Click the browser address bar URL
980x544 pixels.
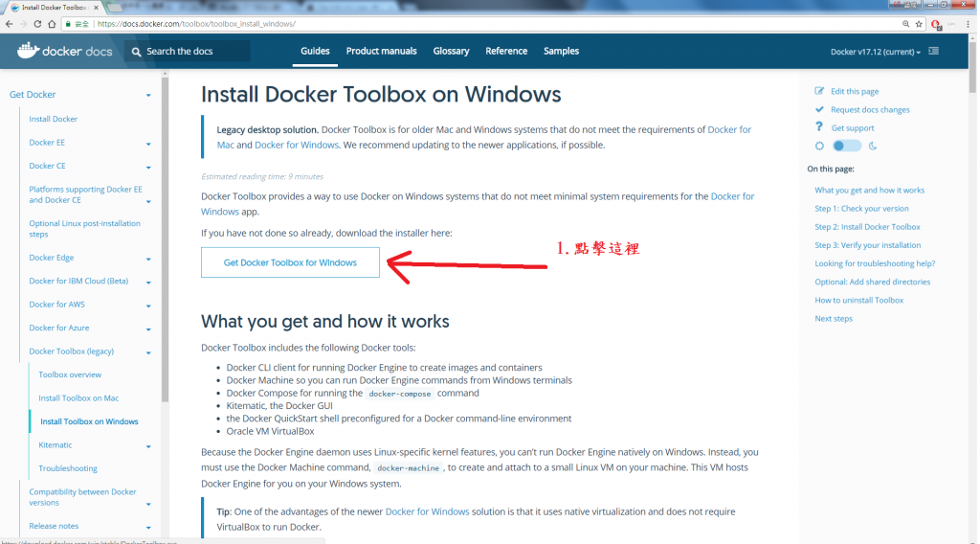click(197, 24)
